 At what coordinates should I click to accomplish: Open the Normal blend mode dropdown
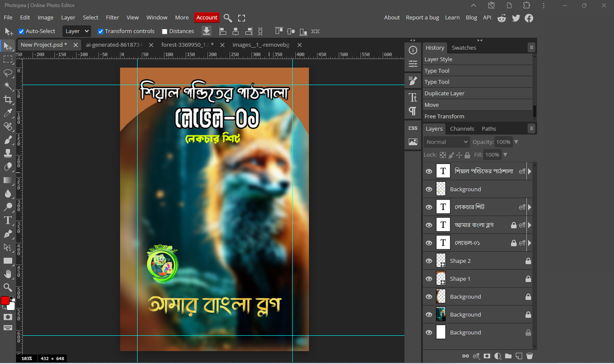point(447,142)
